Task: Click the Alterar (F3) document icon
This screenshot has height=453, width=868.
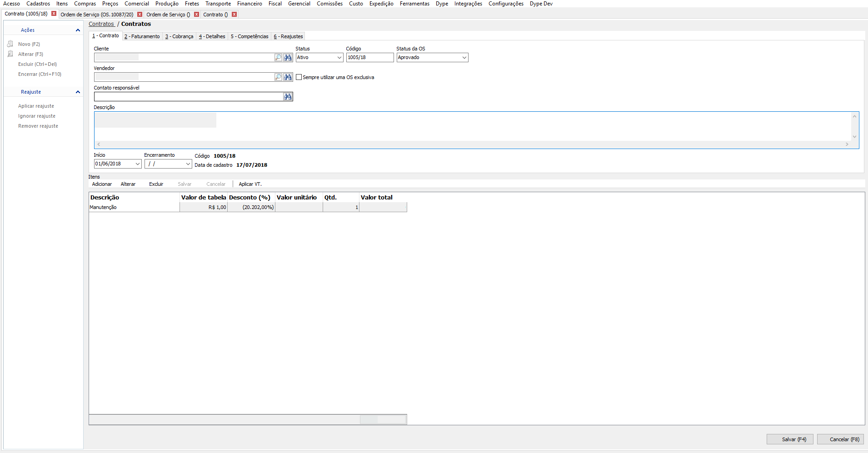Action: pyautogui.click(x=10, y=54)
